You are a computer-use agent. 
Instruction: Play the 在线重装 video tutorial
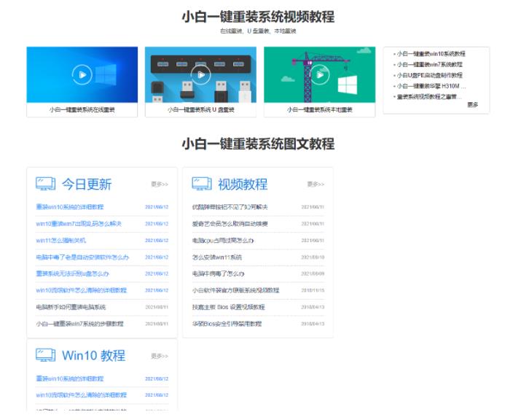coord(82,74)
